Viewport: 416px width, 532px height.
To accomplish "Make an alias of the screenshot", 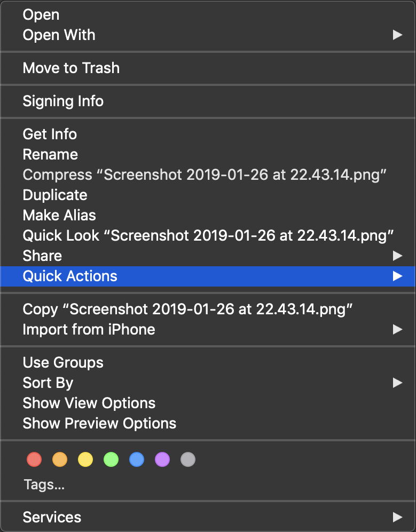I will coord(59,216).
